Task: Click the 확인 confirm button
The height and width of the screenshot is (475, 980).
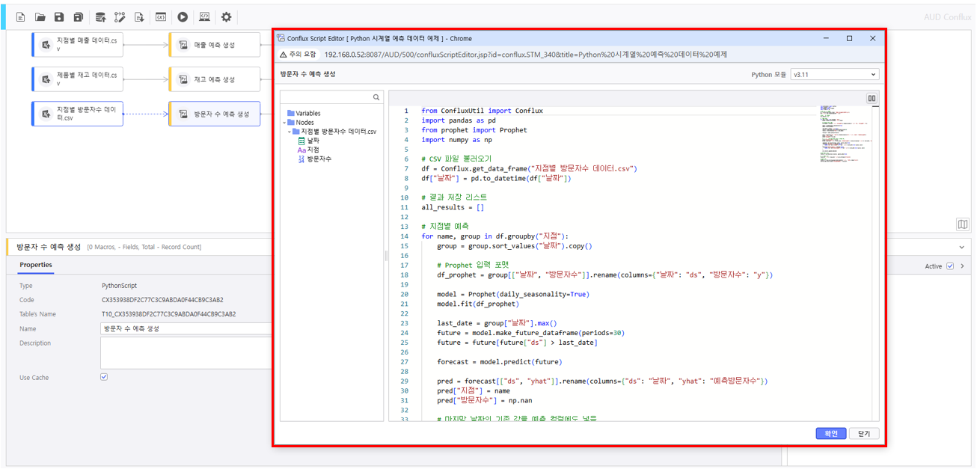Action: click(830, 433)
